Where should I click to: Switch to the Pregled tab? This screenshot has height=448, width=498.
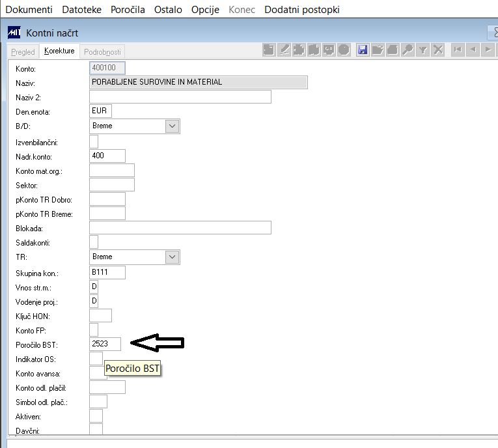tap(23, 51)
